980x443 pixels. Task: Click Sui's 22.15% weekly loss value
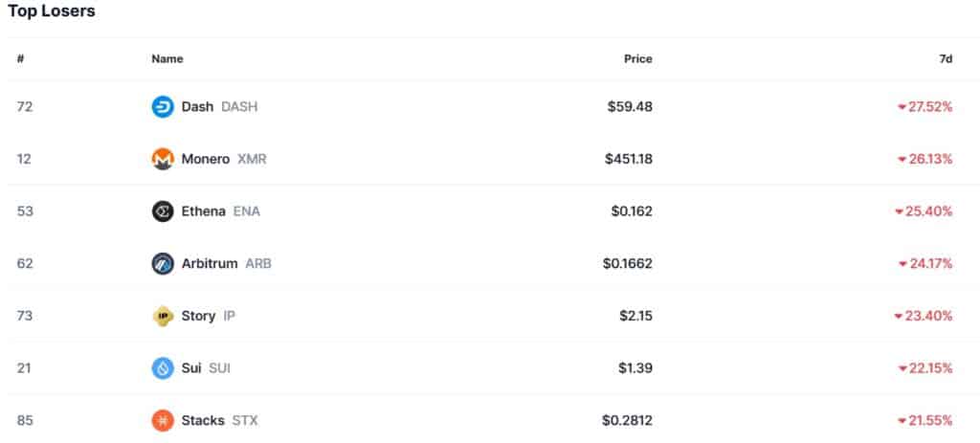point(929,368)
